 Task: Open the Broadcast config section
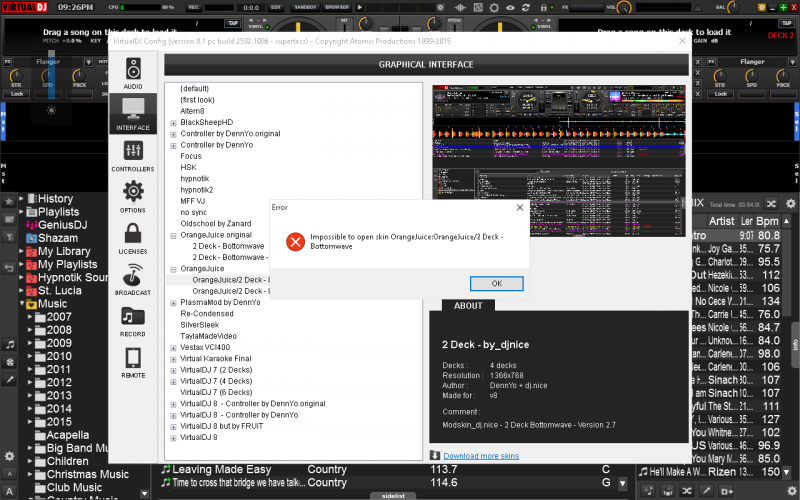coord(133,280)
